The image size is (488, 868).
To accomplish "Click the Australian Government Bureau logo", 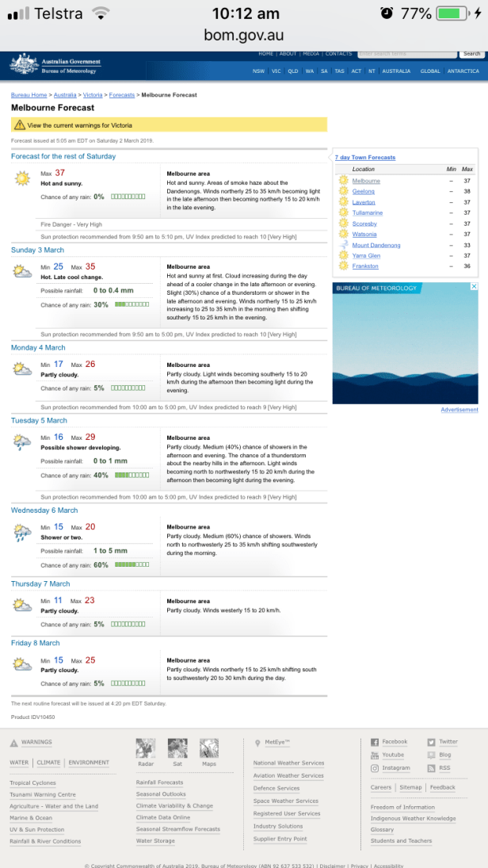I will [x=55, y=65].
